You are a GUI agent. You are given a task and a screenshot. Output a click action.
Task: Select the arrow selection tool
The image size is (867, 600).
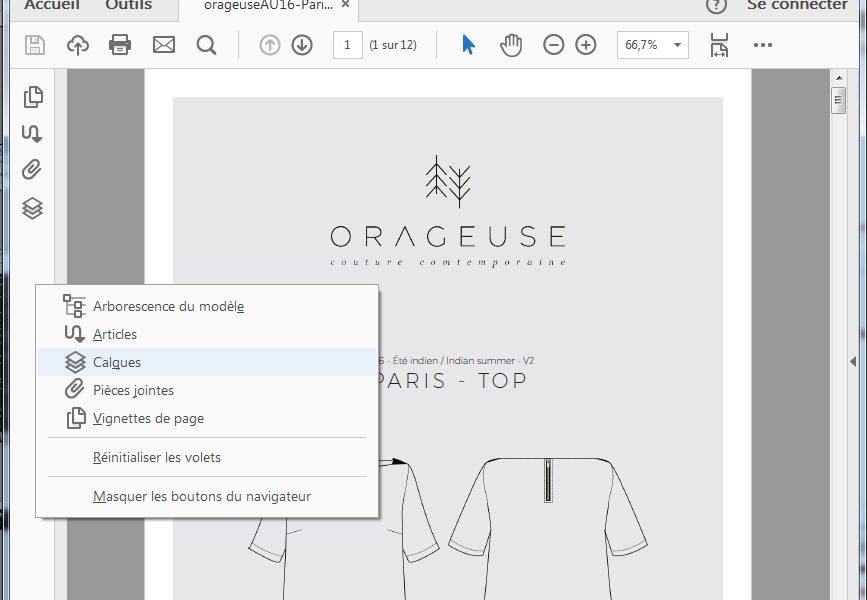(468, 45)
